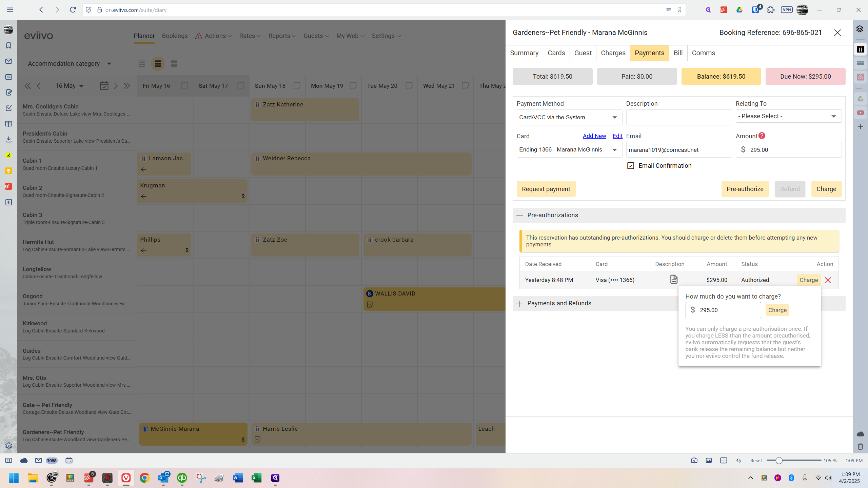Click the how much to charge amount field
868x488 pixels.
tap(723, 310)
